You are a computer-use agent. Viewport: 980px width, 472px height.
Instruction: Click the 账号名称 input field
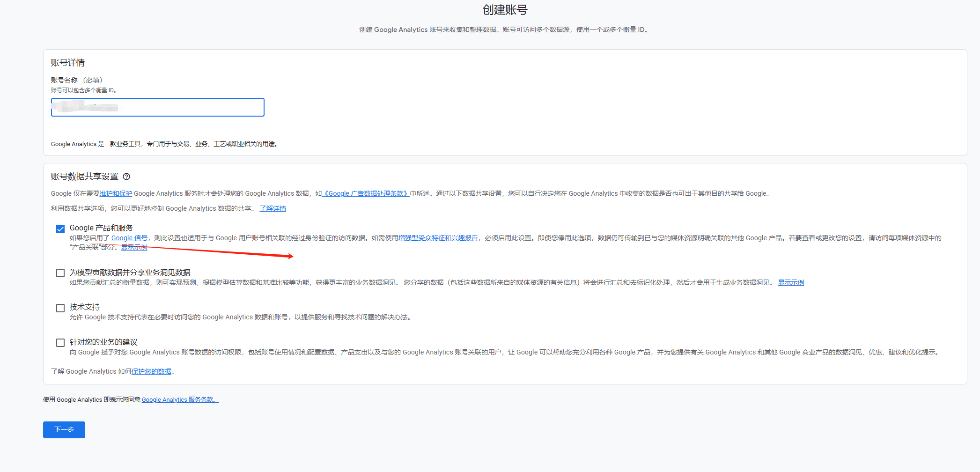pyautogui.click(x=158, y=107)
